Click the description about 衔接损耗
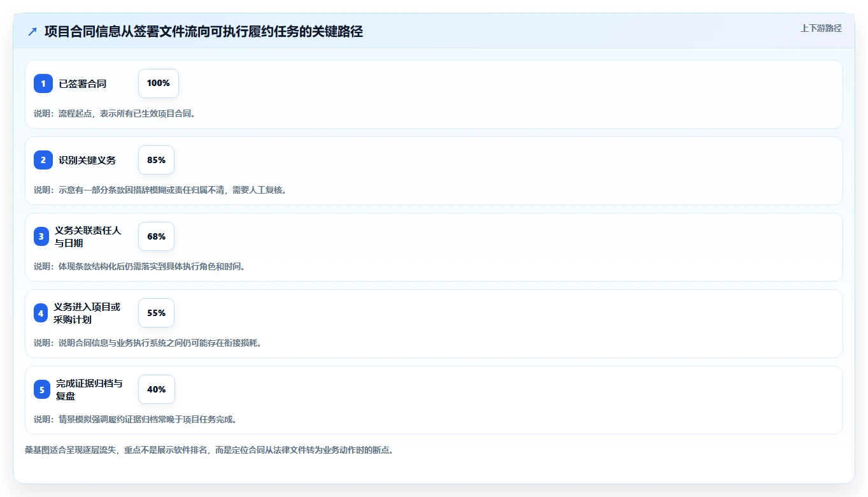The height and width of the screenshot is (497, 868). coord(148,343)
